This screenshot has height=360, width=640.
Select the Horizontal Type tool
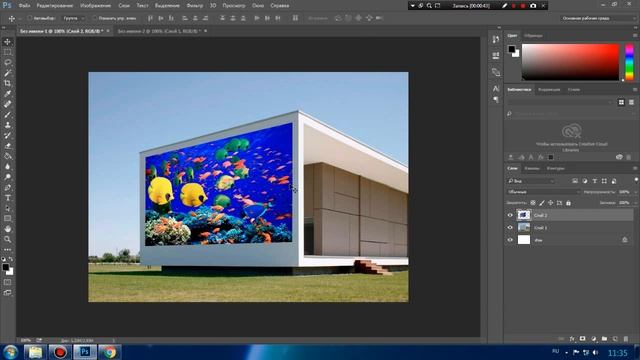click(x=7, y=198)
